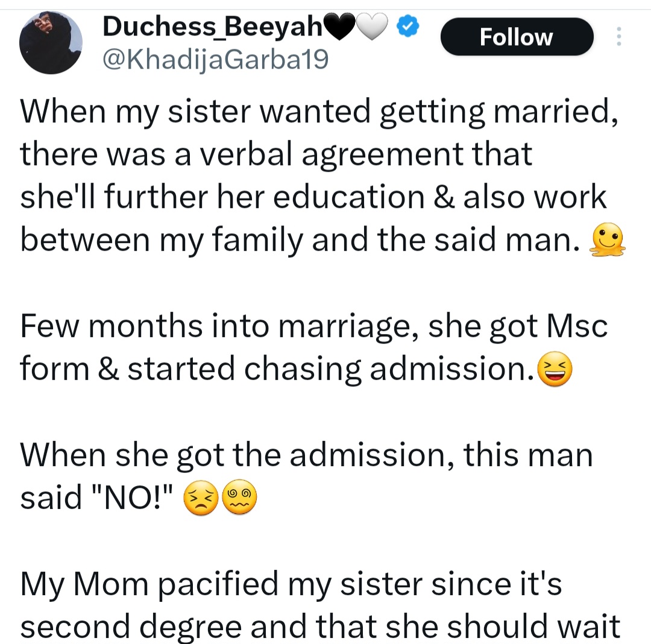Click the white heart emoji in username

[373, 27]
